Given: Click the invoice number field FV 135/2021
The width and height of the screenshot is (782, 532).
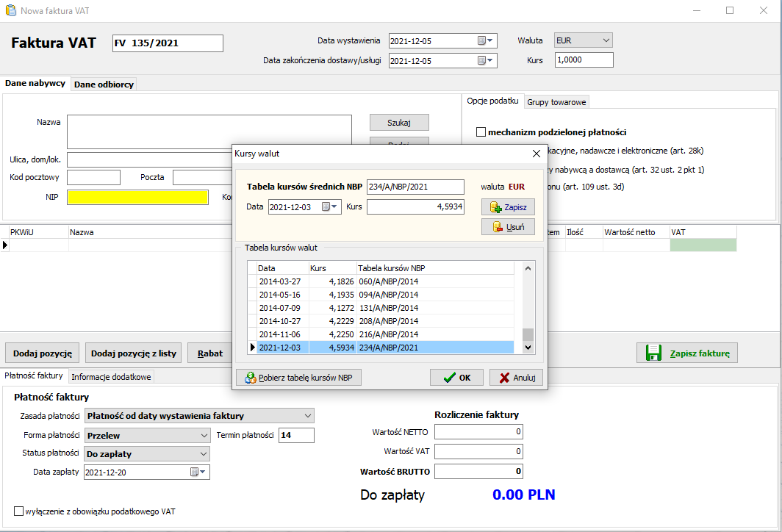Looking at the screenshot, I should pos(168,43).
